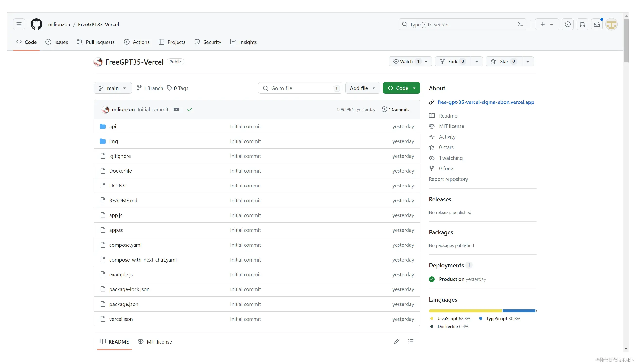Click the repository owner avatar beside title
Screen dimensions: 636x364
(x=98, y=62)
